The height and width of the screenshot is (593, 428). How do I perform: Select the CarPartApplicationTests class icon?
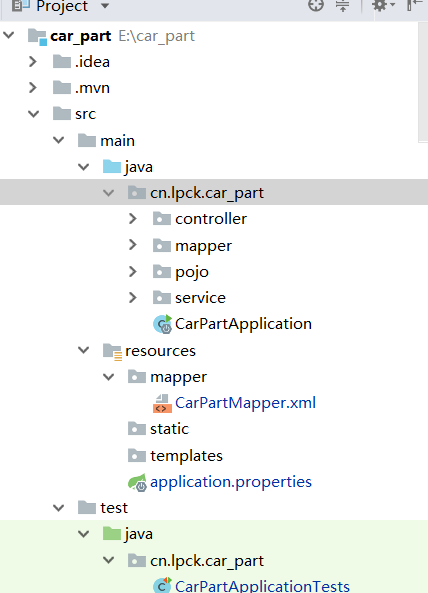click(163, 585)
